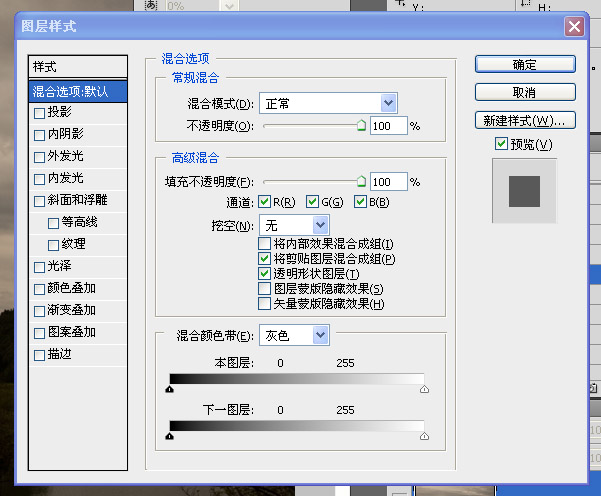Open the 混合颜色带 dropdown showing 灰色
Screen dimensions: 601x496
(x=294, y=335)
